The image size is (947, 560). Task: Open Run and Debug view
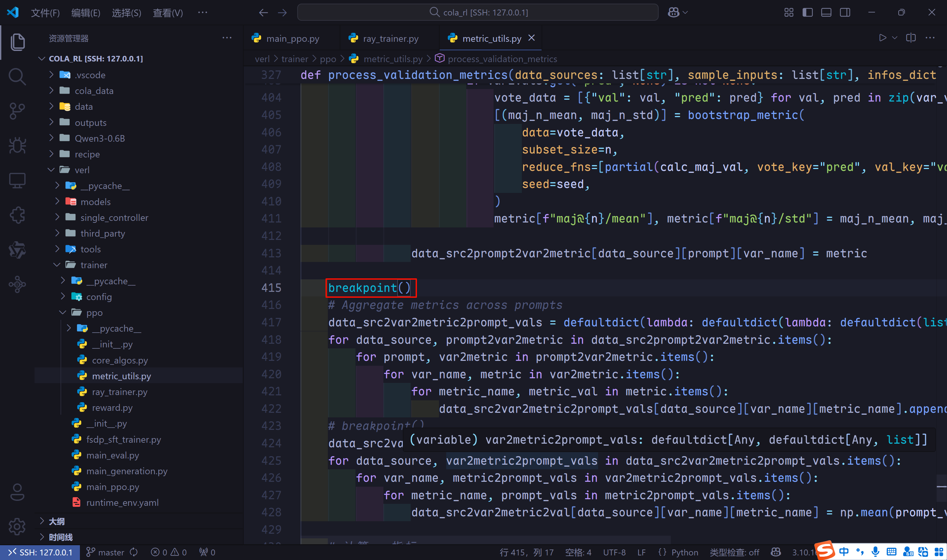coord(17,146)
